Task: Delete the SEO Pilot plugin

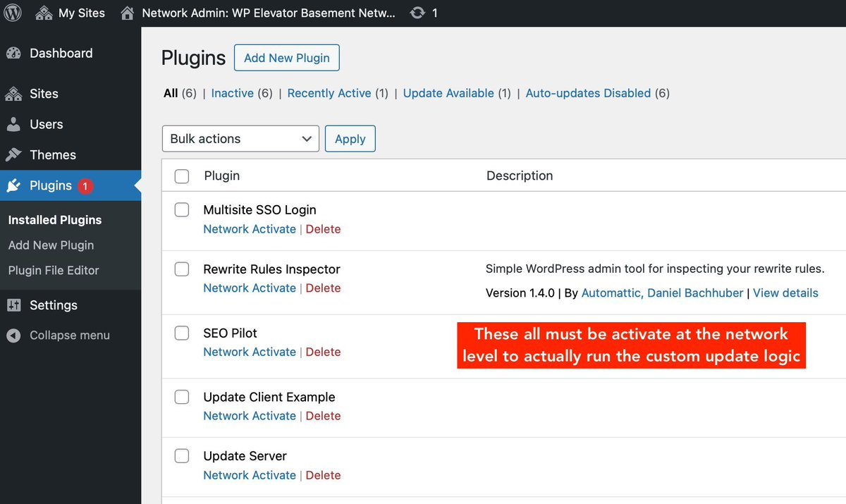Action: [x=323, y=352]
